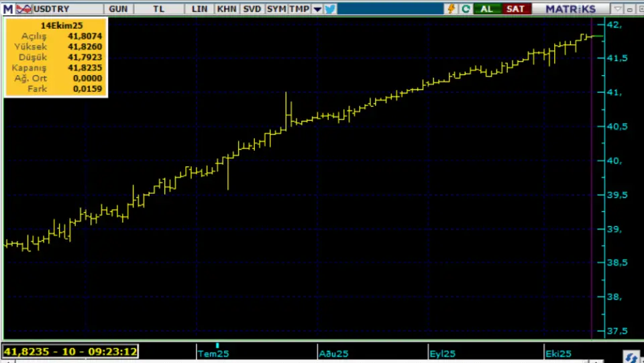This screenshot has width=644, height=363.
Task: Open the GUN period selector
Action: tap(119, 9)
